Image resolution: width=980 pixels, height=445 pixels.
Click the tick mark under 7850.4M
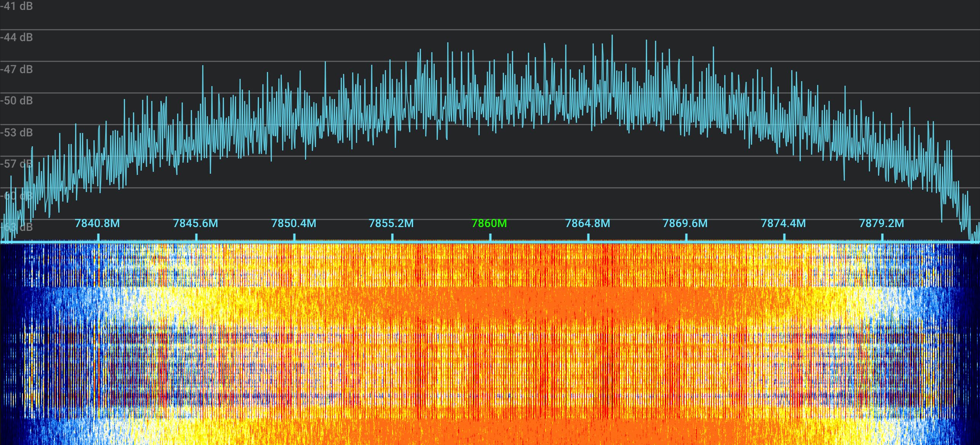(294, 238)
